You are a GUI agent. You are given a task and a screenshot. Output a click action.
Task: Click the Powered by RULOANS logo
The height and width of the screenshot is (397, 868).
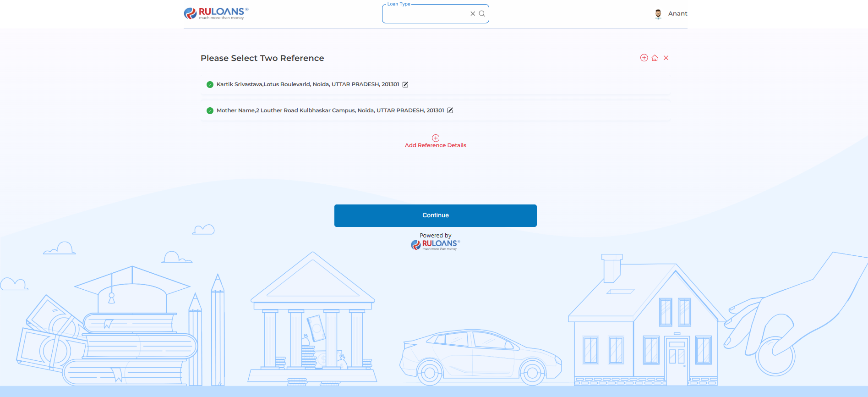tap(435, 245)
